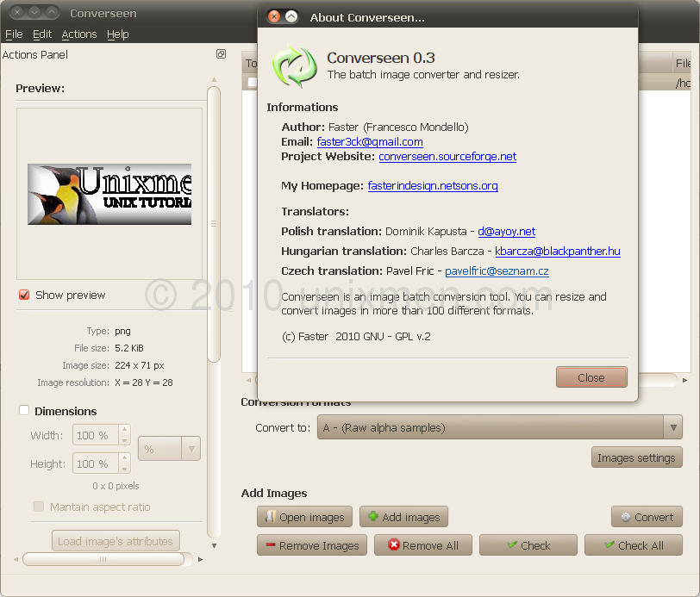Enable the Dimensions checkbox
The image size is (700, 597).
(x=24, y=410)
